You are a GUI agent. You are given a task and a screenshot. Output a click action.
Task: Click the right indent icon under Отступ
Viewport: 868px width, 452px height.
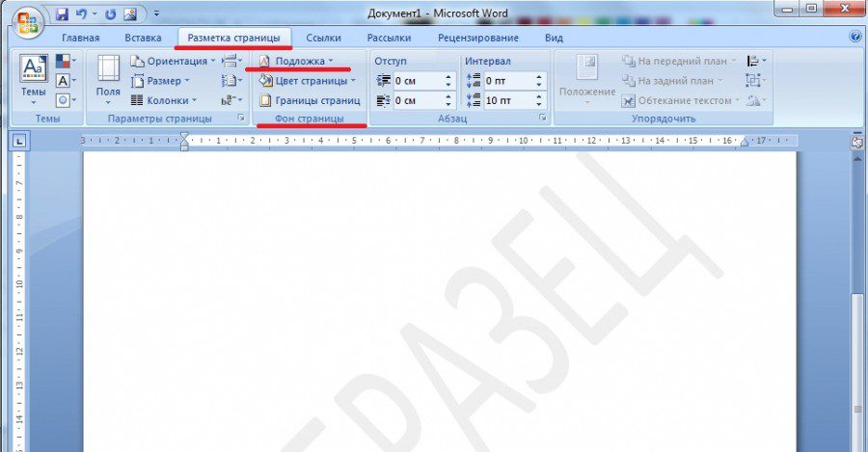383,100
